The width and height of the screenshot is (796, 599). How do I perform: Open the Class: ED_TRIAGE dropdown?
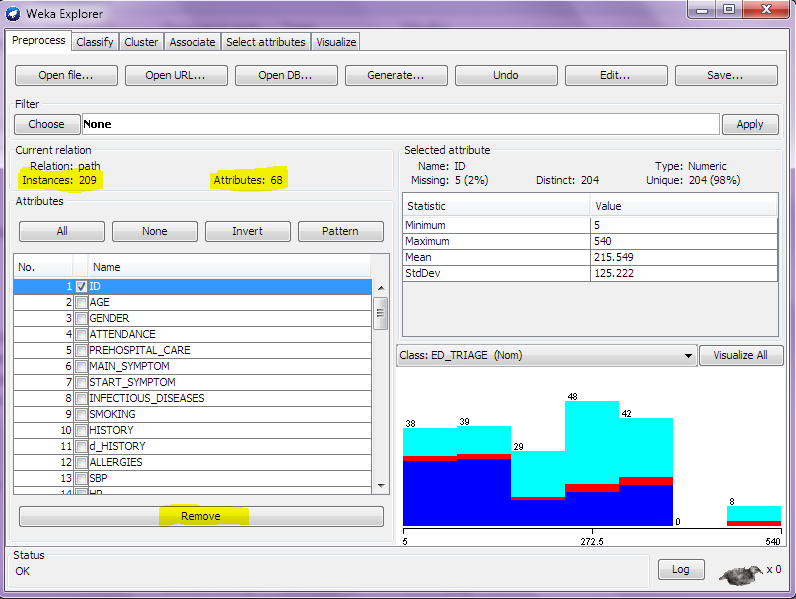[x=546, y=355]
